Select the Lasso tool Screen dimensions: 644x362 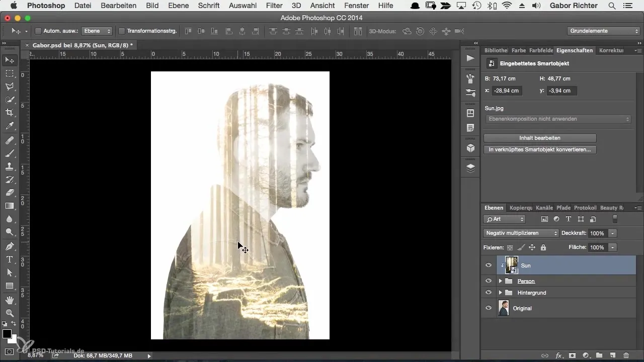[9, 86]
